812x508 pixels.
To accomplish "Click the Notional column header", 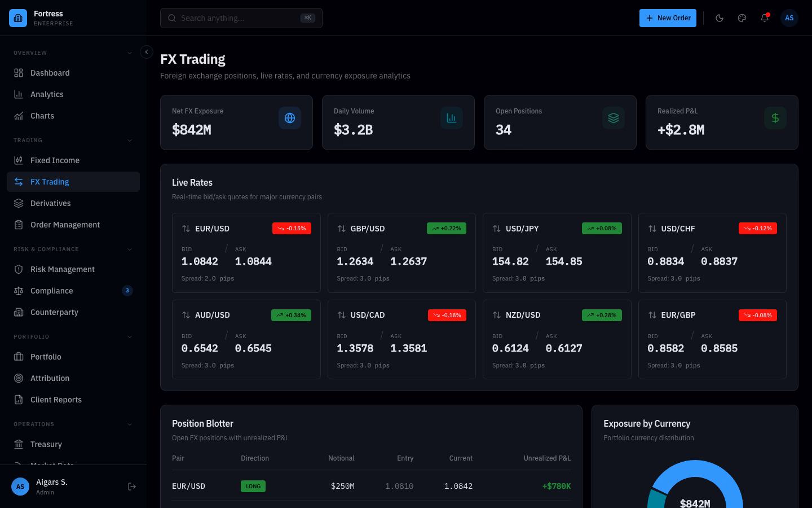I will pos(341,458).
